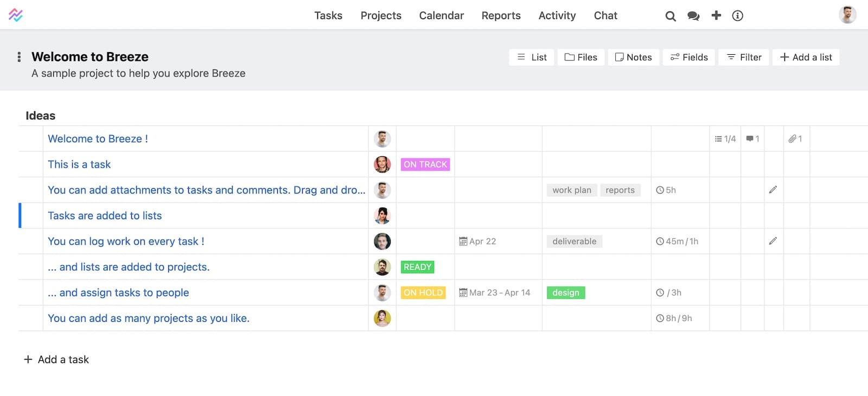Click pencil icon on log work task row
This screenshot has width=868, height=396.
coord(773,241)
